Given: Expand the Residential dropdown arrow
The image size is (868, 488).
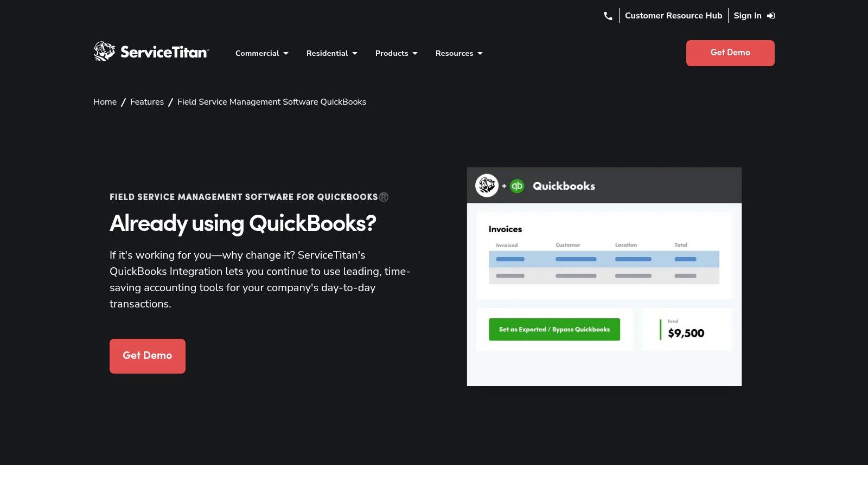Looking at the screenshot, I should click(x=355, y=53).
